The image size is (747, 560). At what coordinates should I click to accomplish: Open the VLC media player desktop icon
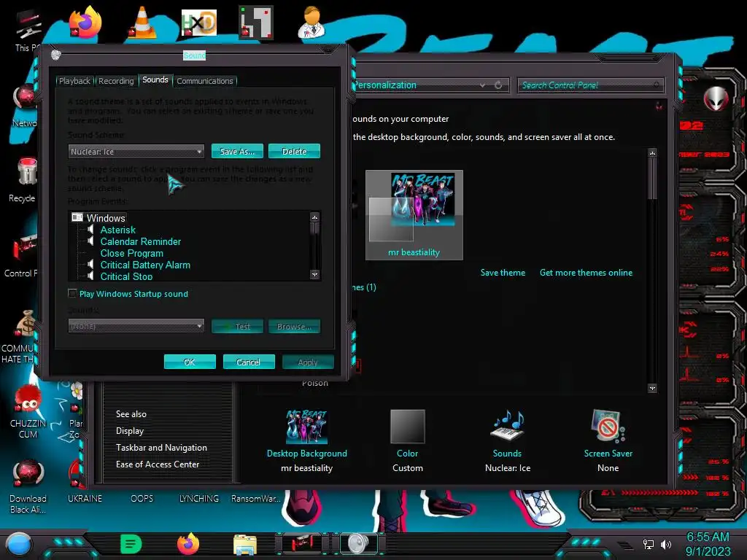[142, 23]
